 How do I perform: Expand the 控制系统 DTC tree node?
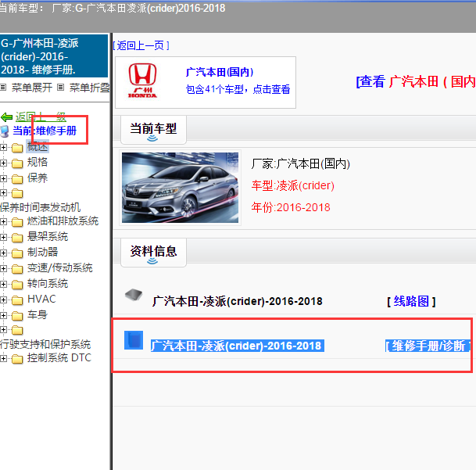[x=3, y=359]
